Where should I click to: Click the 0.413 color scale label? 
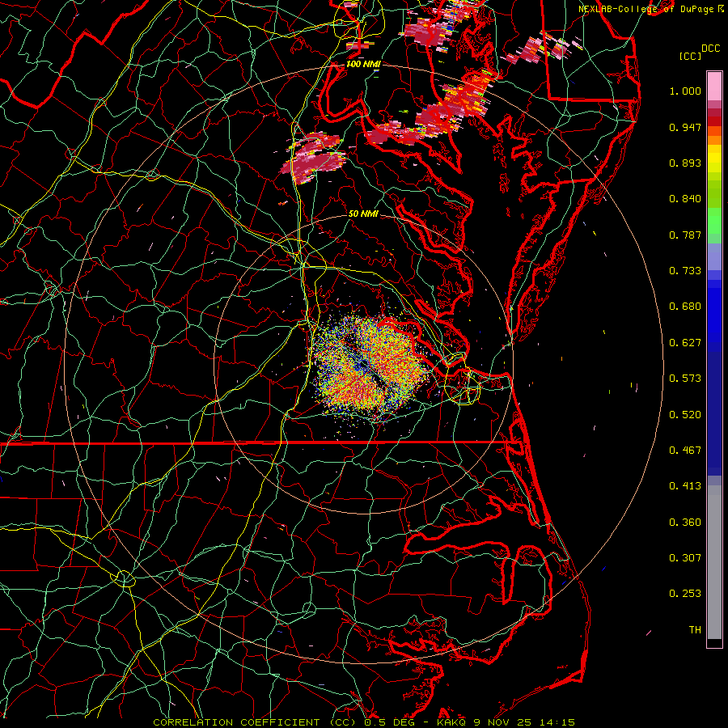685,486
